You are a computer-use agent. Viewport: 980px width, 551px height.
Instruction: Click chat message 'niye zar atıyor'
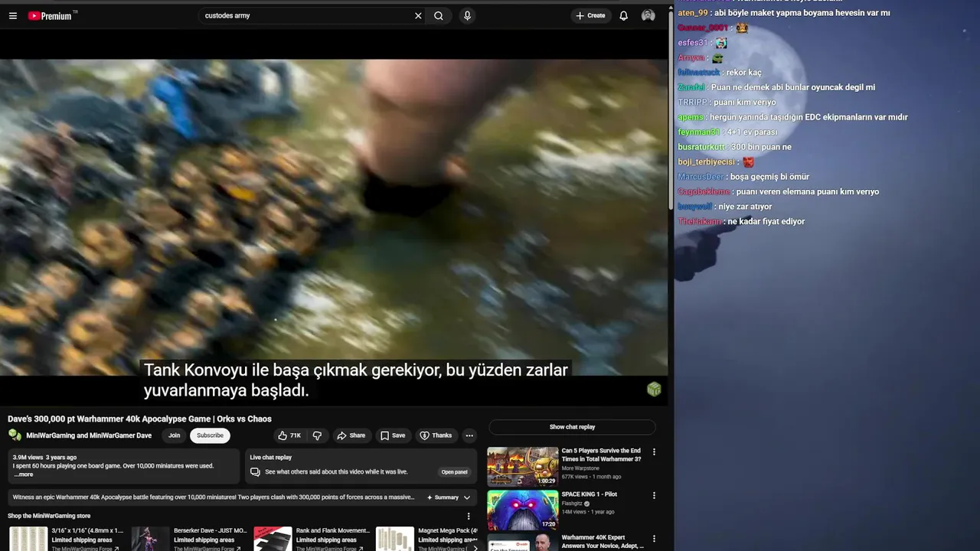tap(745, 207)
